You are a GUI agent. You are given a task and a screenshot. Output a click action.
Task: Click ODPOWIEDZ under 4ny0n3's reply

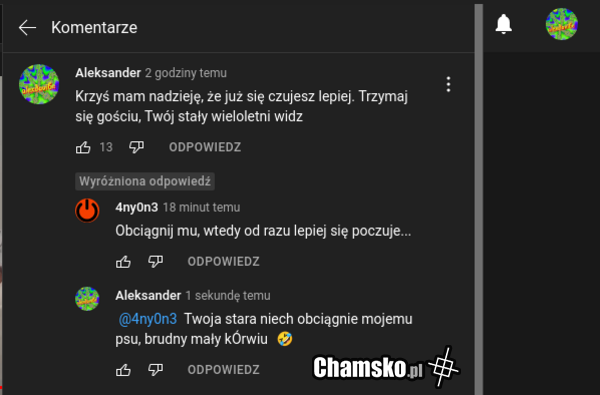(x=223, y=262)
